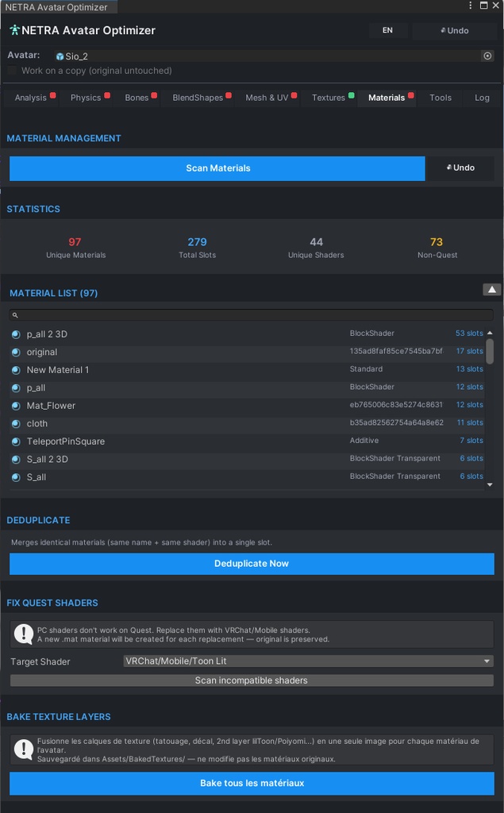This screenshot has width=504, height=813.
Task: Focus the material list search field
Action: coord(251,315)
